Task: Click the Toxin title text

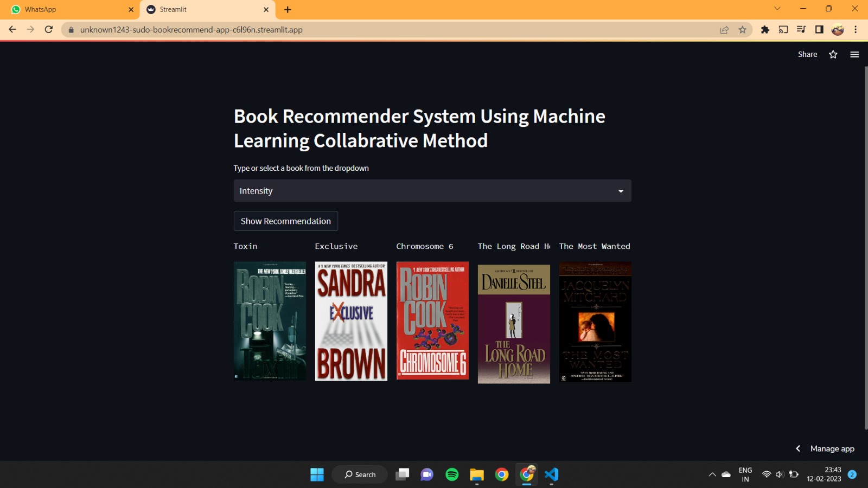Action: 245,246
